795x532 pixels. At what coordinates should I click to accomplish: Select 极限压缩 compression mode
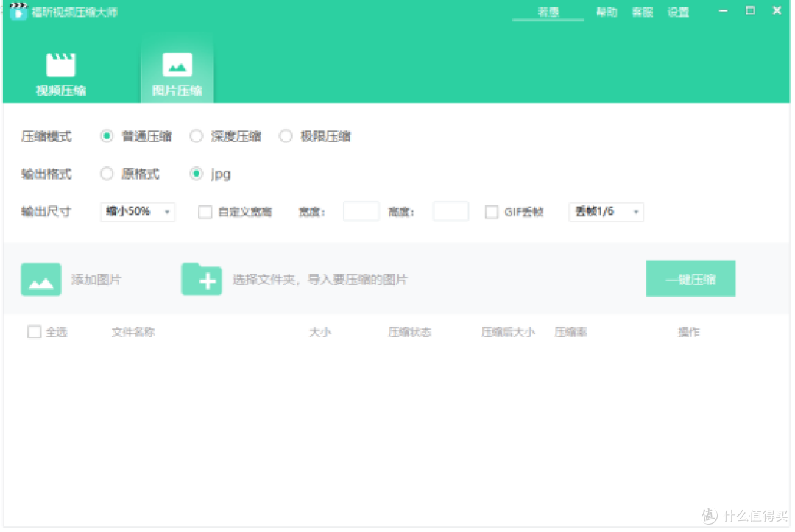point(286,136)
